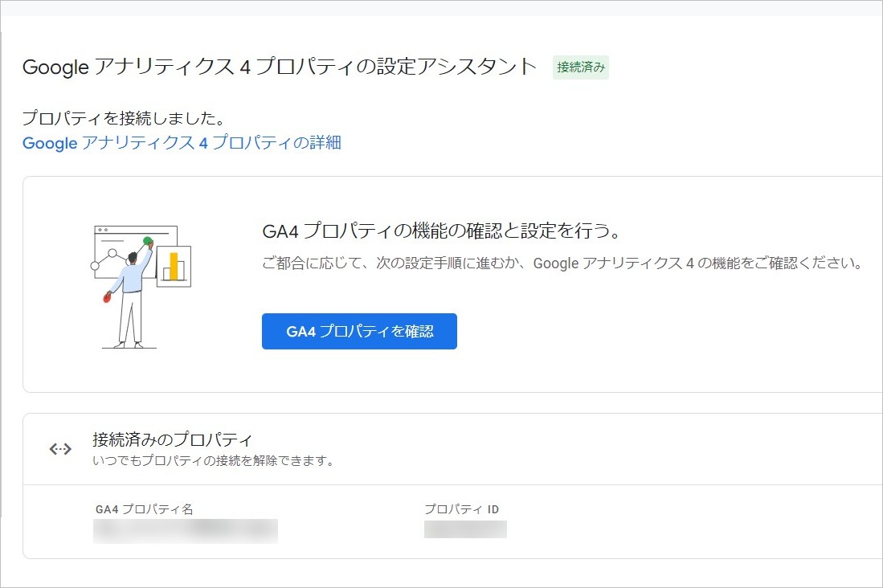Open the Google アナリティクス 4 プロパティの詳細 link
Screen dimensions: 883x588
(182, 142)
